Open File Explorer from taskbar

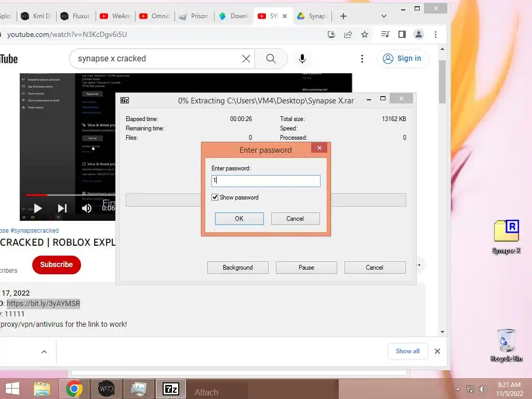[42, 389]
